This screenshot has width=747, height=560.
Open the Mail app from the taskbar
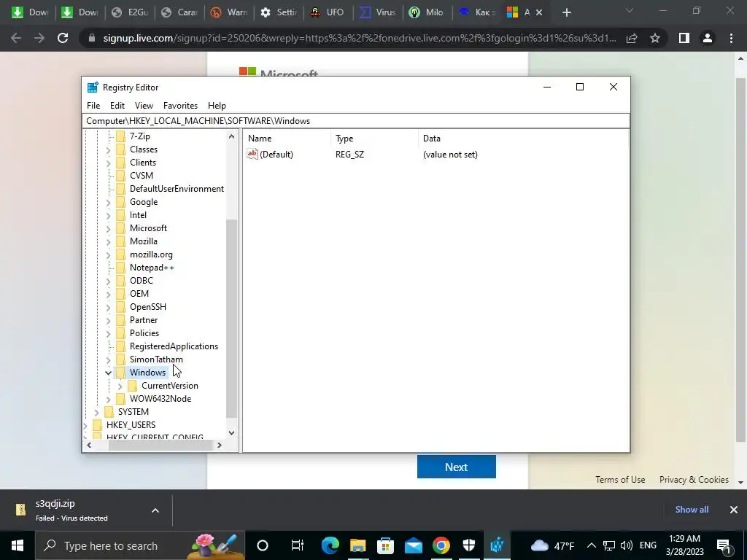pyautogui.click(x=414, y=545)
